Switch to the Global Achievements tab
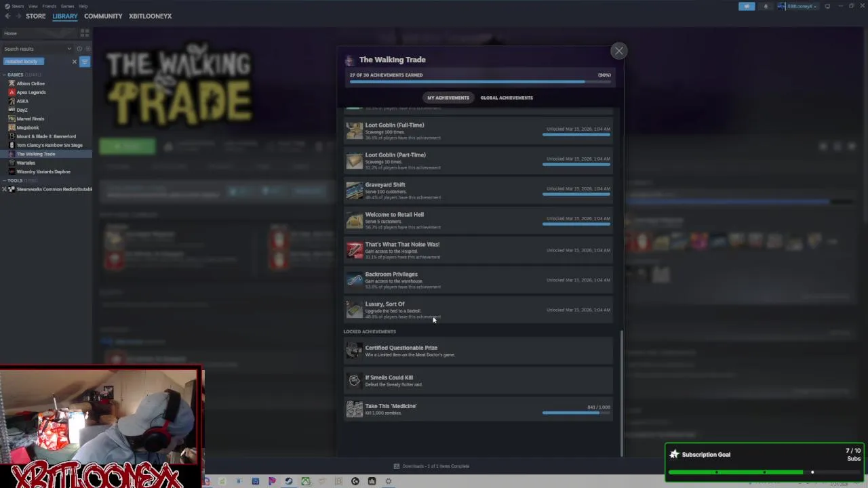 click(507, 98)
